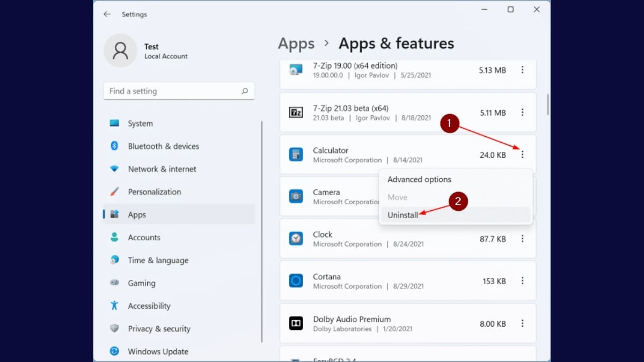644x362 pixels.
Task: Open the Privacy & security shield icon
Action: pyautogui.click(x=114, y=328)
